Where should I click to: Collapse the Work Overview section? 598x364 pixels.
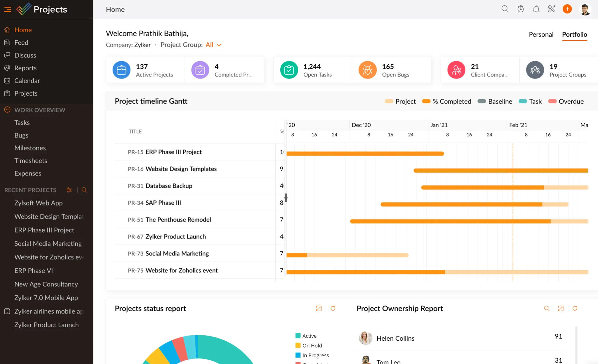(7, 110)
